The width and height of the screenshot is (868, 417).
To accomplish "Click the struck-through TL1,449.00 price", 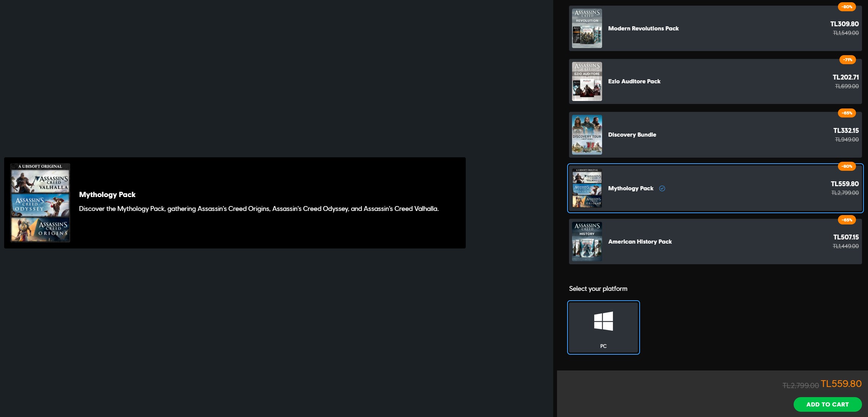I will pyautogui.click(x=845, y=246).
